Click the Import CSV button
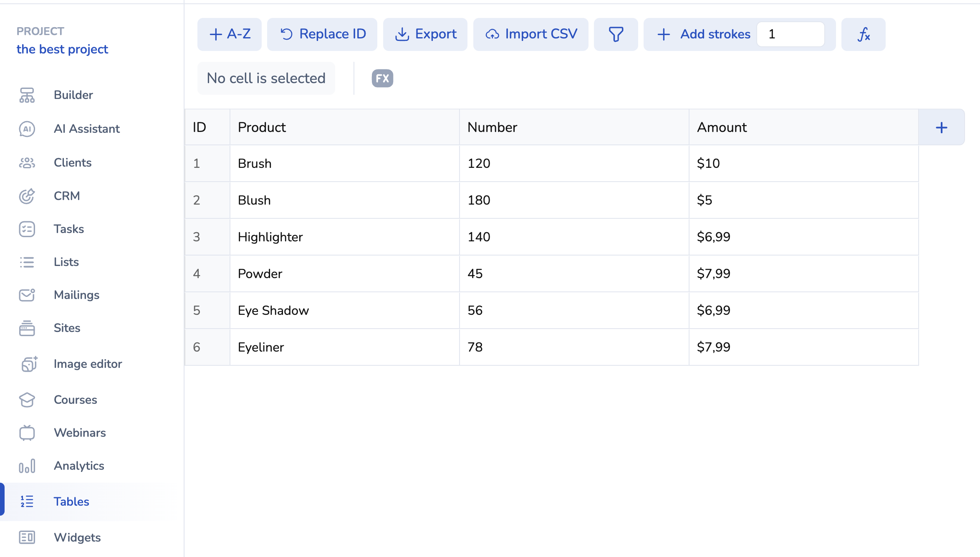980x557 pixels. 530,34
